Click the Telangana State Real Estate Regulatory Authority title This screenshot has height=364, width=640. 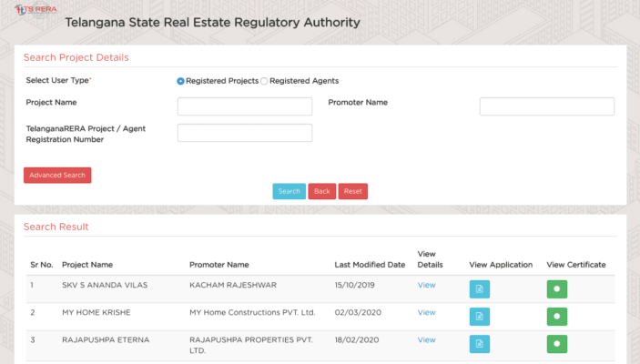click(x=213, y=23)
